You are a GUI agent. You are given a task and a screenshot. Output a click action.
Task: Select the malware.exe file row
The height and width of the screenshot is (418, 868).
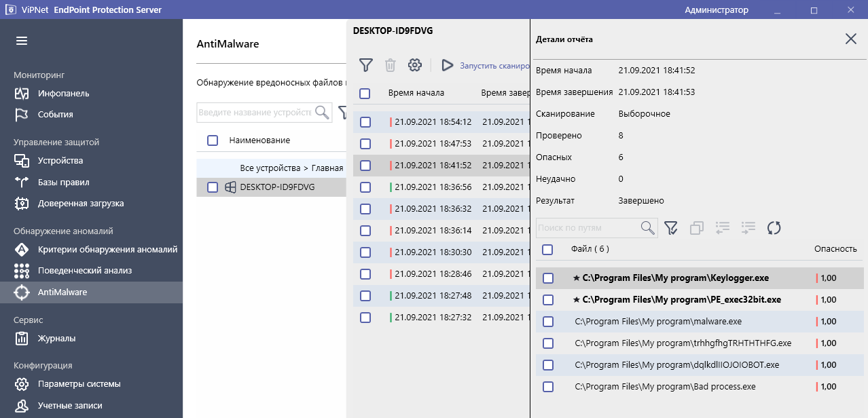tap(700, 321)
